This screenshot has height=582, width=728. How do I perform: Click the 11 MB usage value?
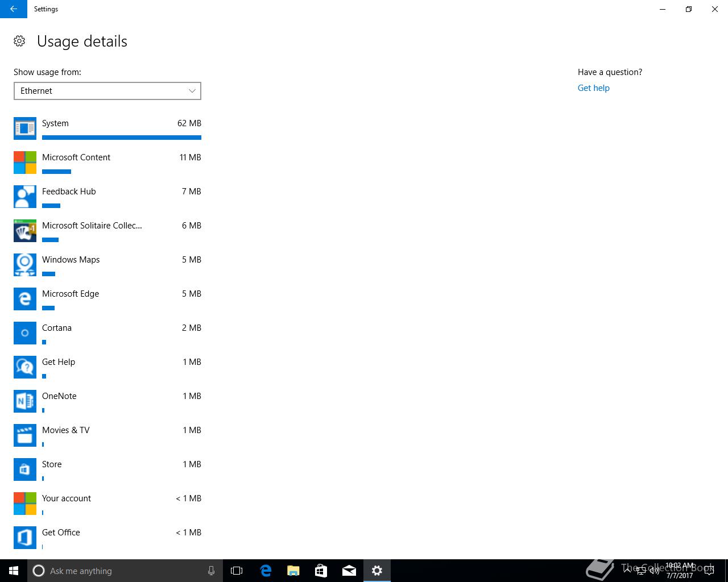click(191, 157)
